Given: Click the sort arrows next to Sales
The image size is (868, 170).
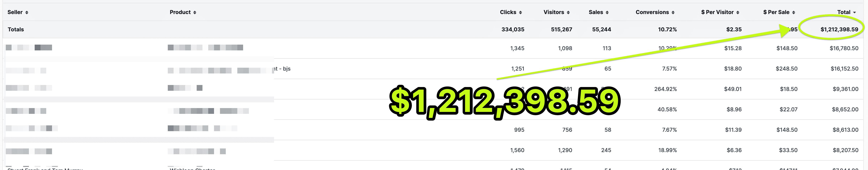Looking at the screenshot, I should pos(607,12).
